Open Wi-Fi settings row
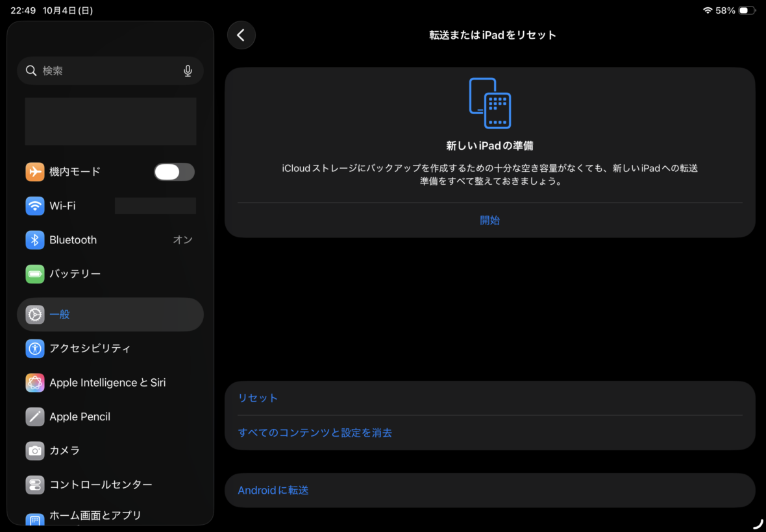This screenshot has height=532, width=766. 110,206
